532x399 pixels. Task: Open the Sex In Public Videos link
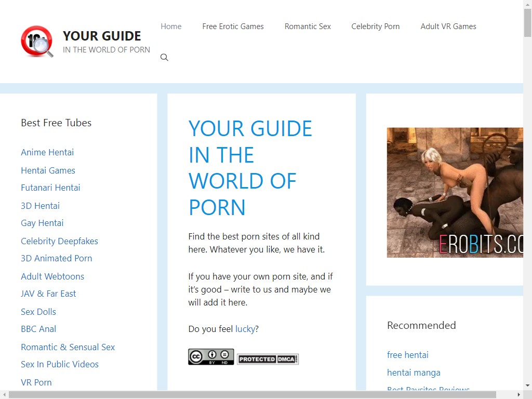point(60,364)
